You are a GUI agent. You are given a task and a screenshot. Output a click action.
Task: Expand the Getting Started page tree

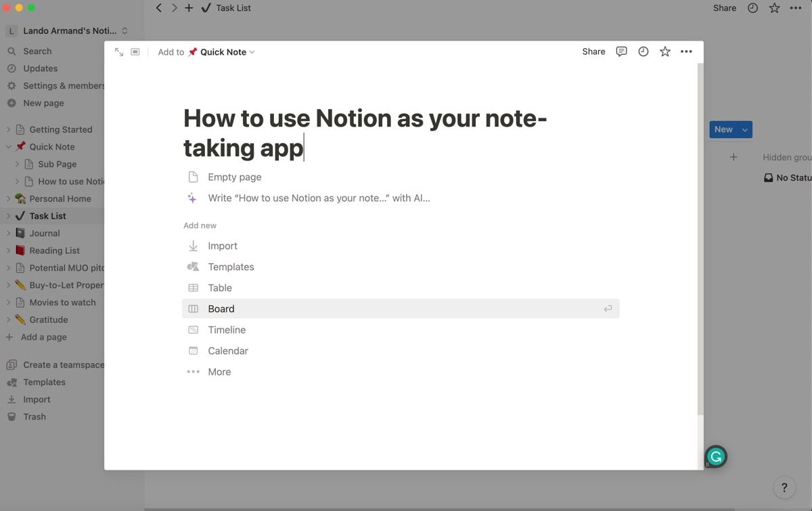pos(8,129)
